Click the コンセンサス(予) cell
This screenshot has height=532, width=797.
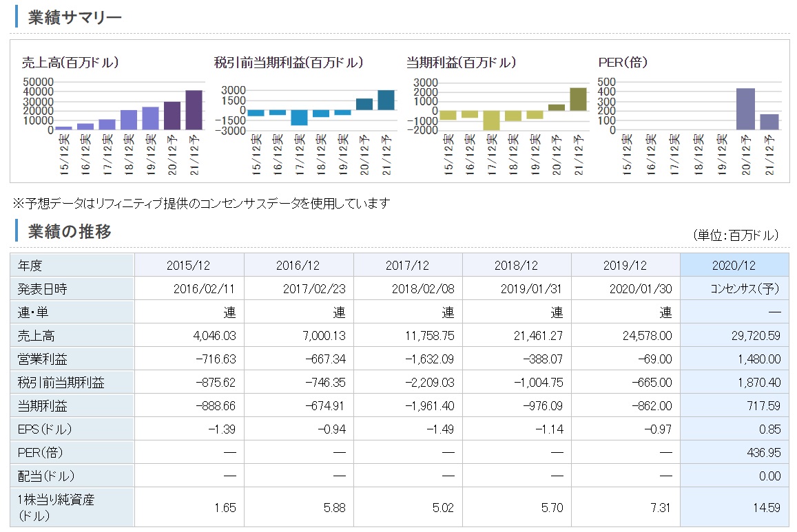pyautogui.click(x=735, y=288)
